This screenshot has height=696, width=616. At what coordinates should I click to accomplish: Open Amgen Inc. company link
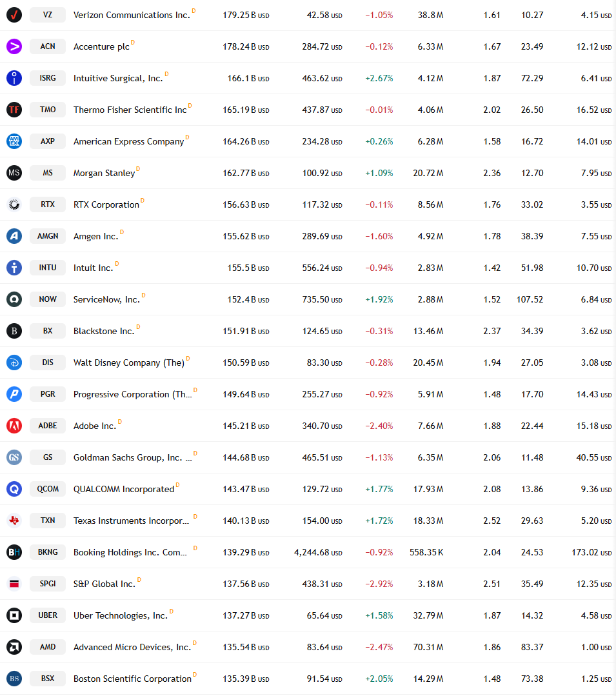coord(96,236)
